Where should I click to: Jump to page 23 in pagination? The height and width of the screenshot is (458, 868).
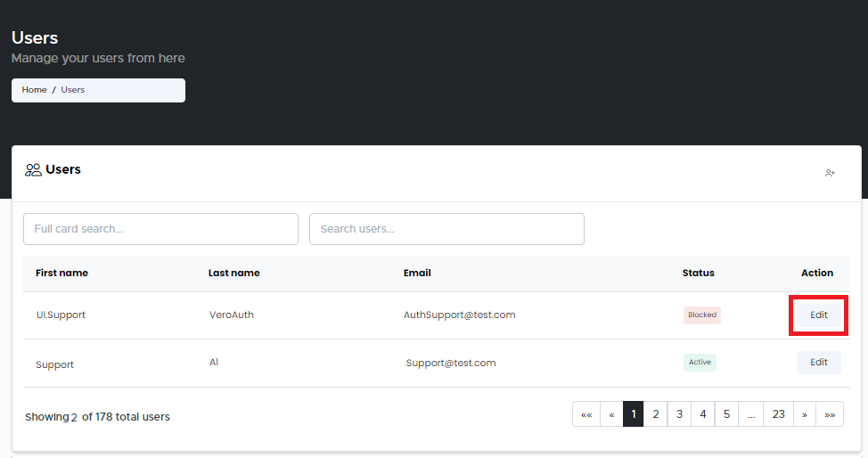click(778, 414)
